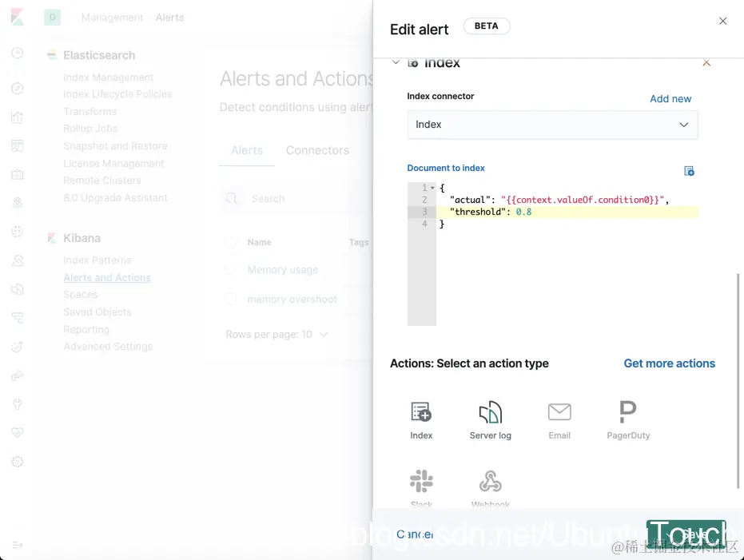Viewport: 744px width, 560px height.
Task: Open Maps icon in sidebar
Action: 17,203
